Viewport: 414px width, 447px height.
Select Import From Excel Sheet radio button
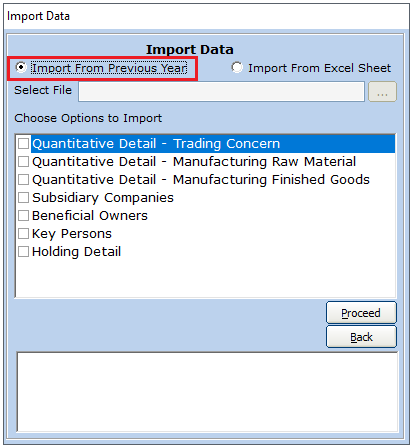[237, 68]
